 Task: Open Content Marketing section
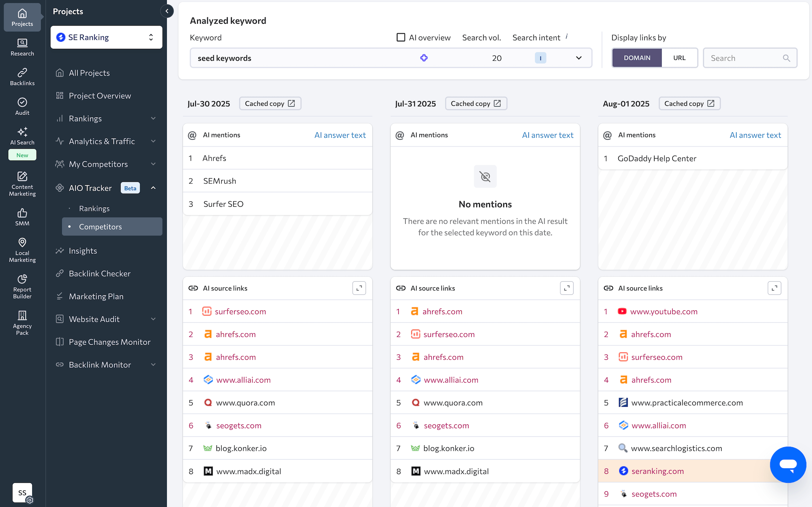point(22,184)
